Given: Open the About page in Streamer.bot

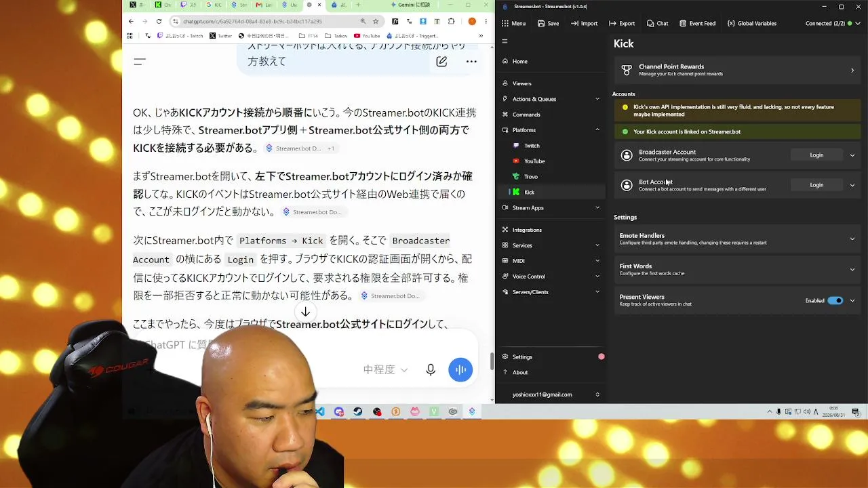Looking at the screenshot, I should click(x=551, y=372).
